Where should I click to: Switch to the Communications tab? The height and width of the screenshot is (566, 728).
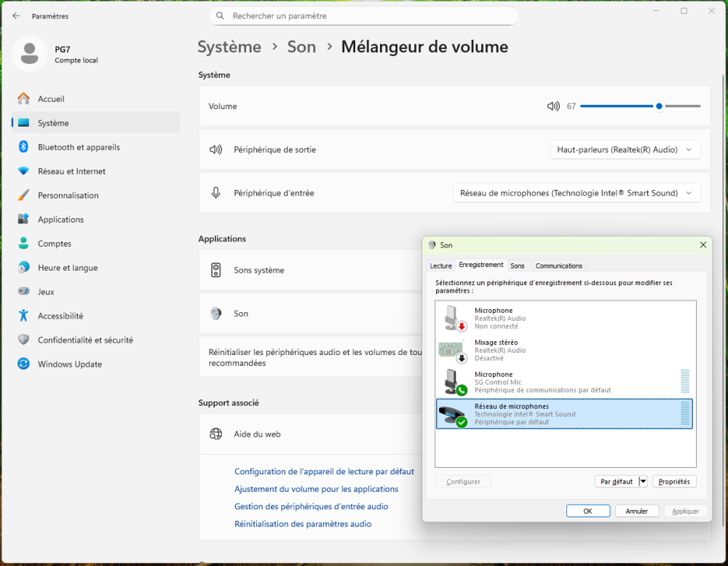(558, 266)
